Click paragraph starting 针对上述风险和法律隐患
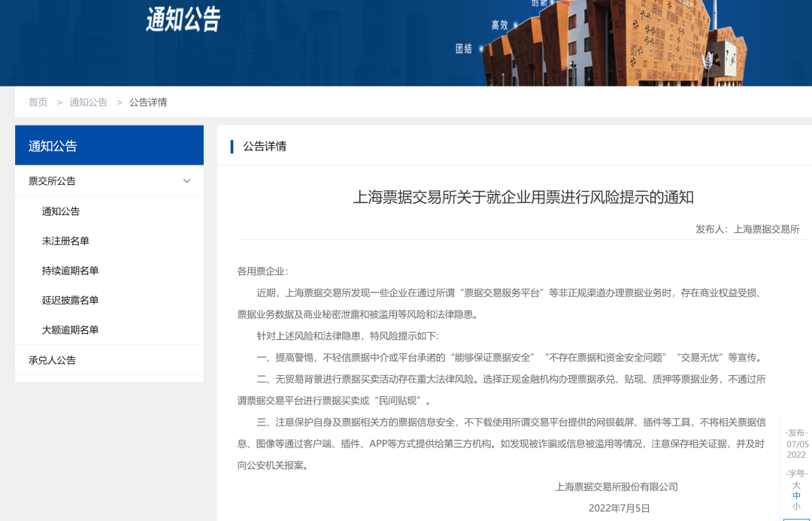Viewport: 812px width, 521px height. [347, 336]
